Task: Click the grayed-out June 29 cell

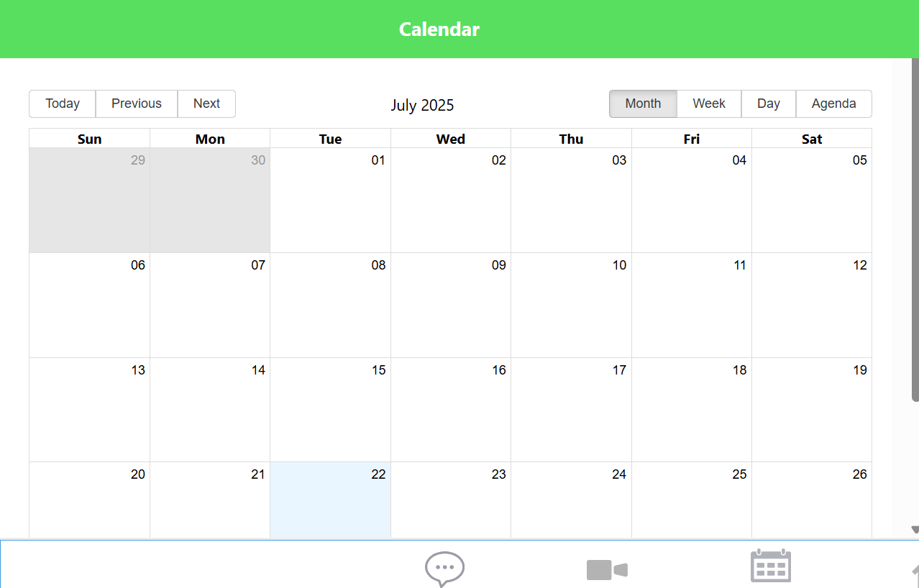Action: click(89, 200)
